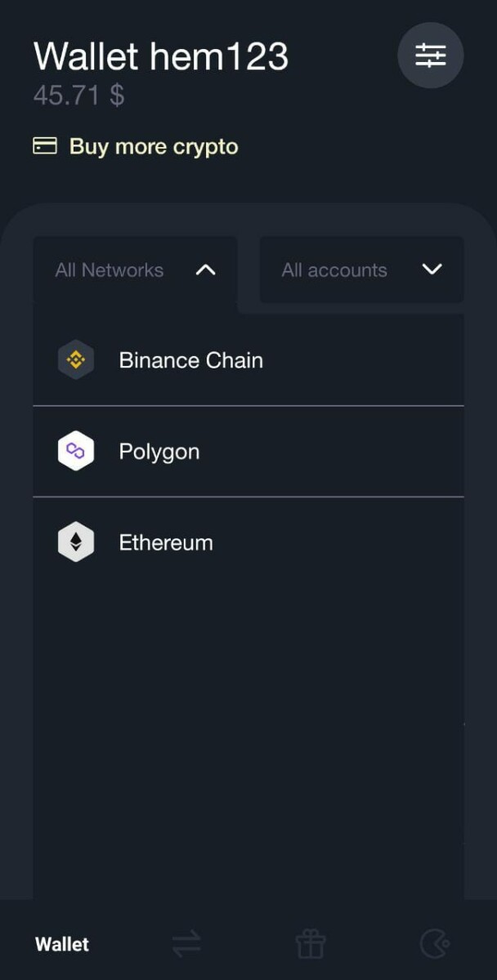Click the All Networks dropdown label
497x980 pixels.
[x=110, y=270]
